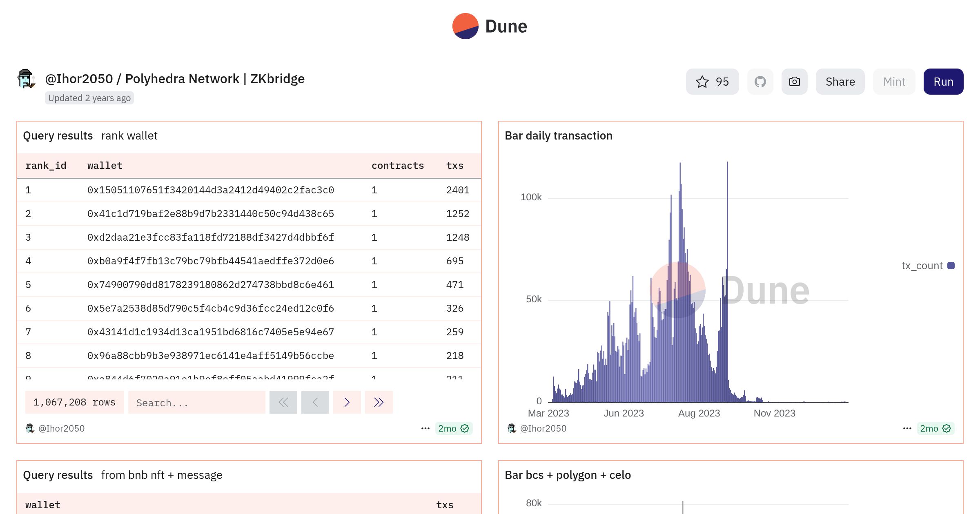Click 2mo freshness badge in daily transaction panel
Viewport: 980px width, 514px height.
935,428
